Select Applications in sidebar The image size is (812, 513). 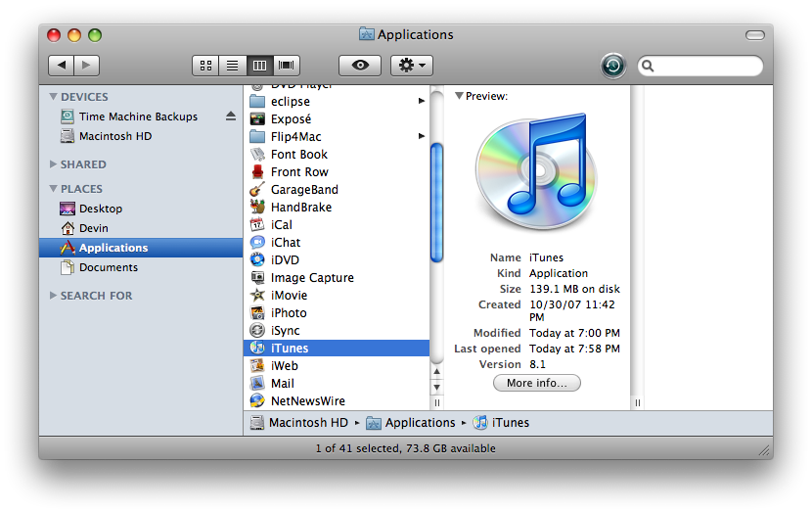point(141,248)
